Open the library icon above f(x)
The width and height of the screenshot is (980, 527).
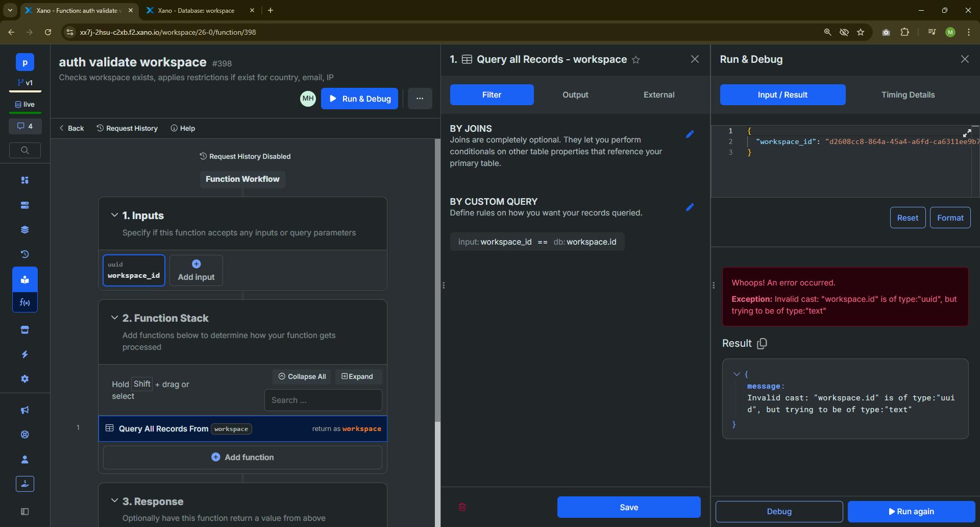point(25,279)
